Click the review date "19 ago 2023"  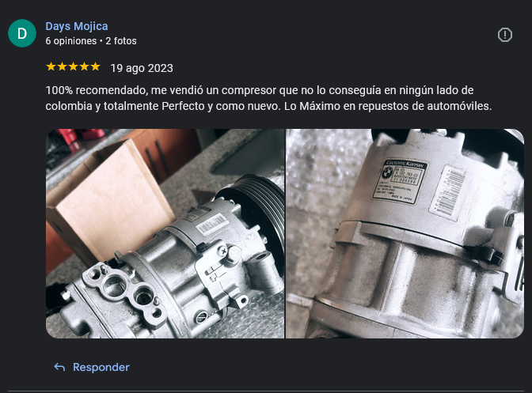click(142, 68)
